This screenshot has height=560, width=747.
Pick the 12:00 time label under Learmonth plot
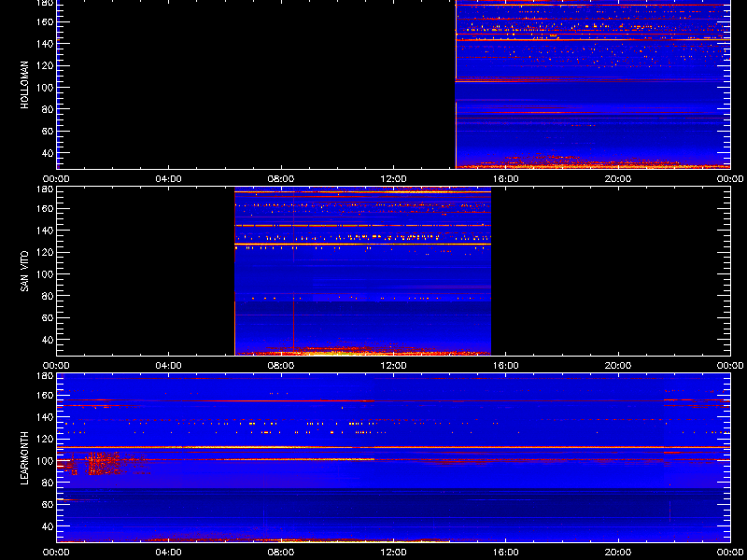tap(393, 553)
